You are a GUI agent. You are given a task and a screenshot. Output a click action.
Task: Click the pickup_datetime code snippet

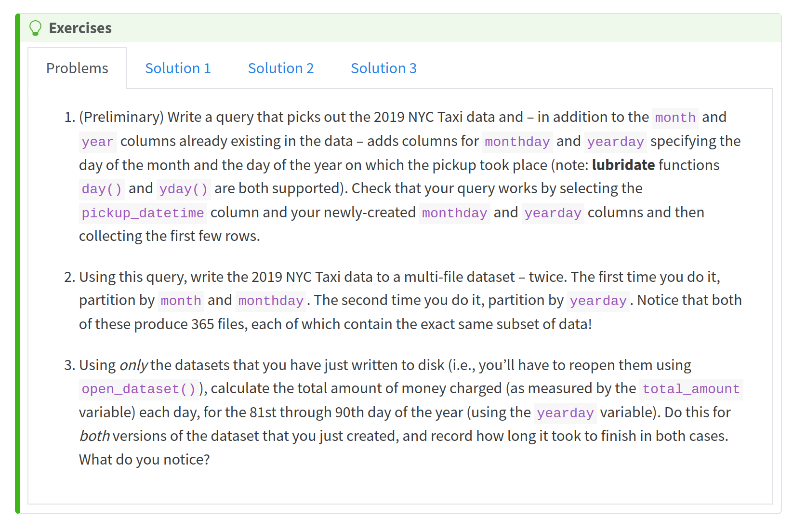(x=143, y=213)
